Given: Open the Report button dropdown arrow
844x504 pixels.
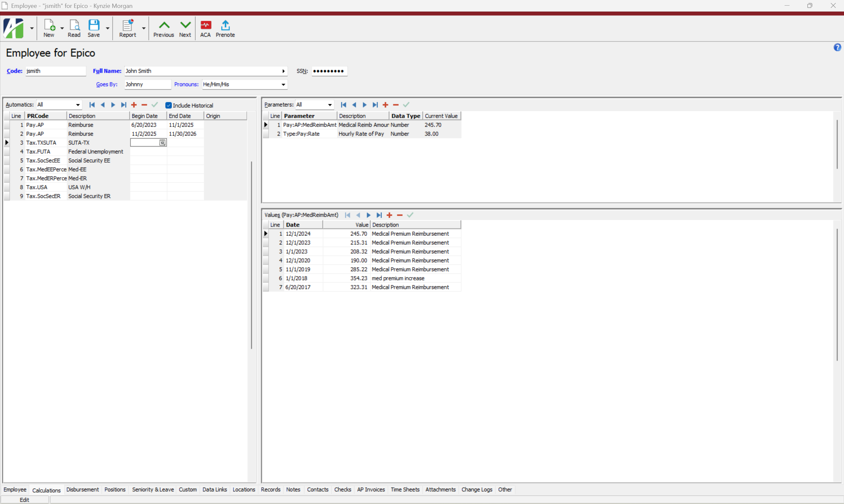Looking at the screenshot, I should [144, 28].
